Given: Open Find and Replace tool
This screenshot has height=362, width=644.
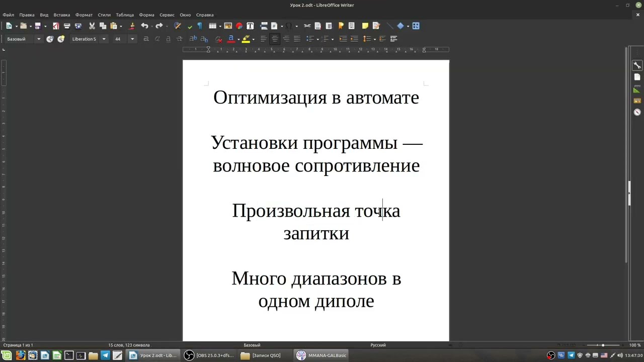Looking at the screenshot, I should click(x=178, y=26).
